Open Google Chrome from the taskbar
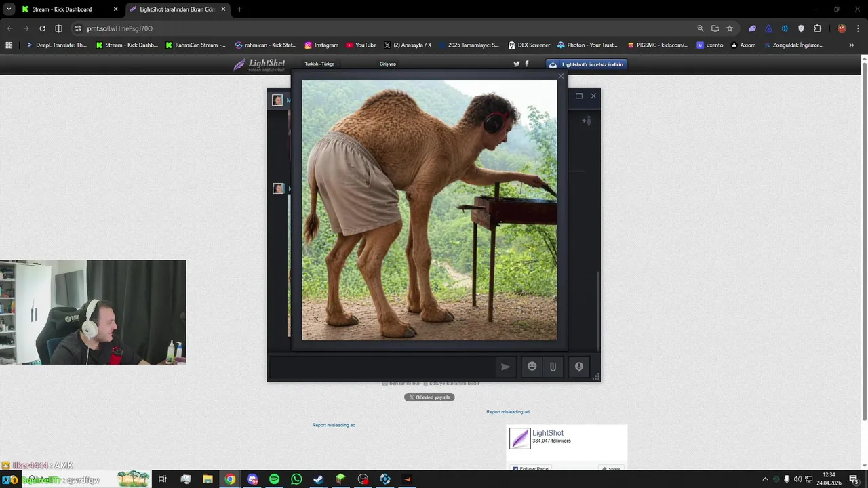Image resolution: width=868 pixels, height=488 pixels. [230, 479]
